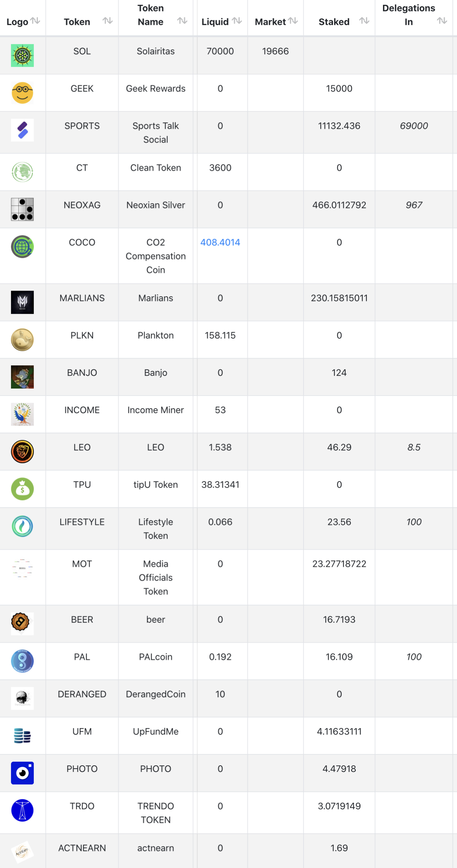
Task: Click the PHOTO camera logo
Action: (22, 773)
